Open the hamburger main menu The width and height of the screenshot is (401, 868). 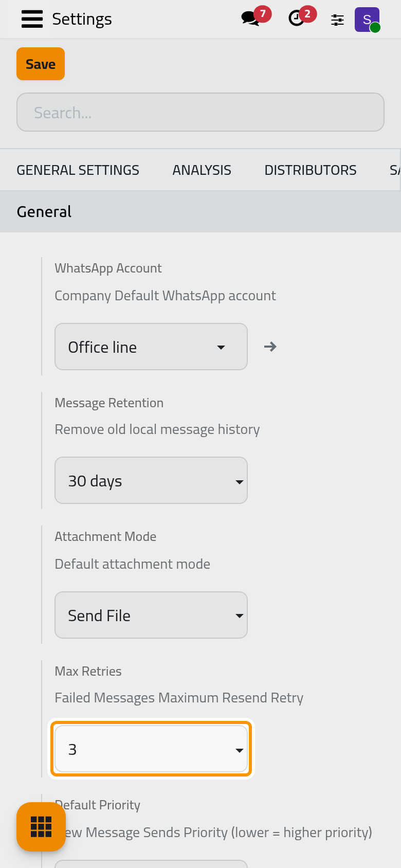[x=32, y=19]
